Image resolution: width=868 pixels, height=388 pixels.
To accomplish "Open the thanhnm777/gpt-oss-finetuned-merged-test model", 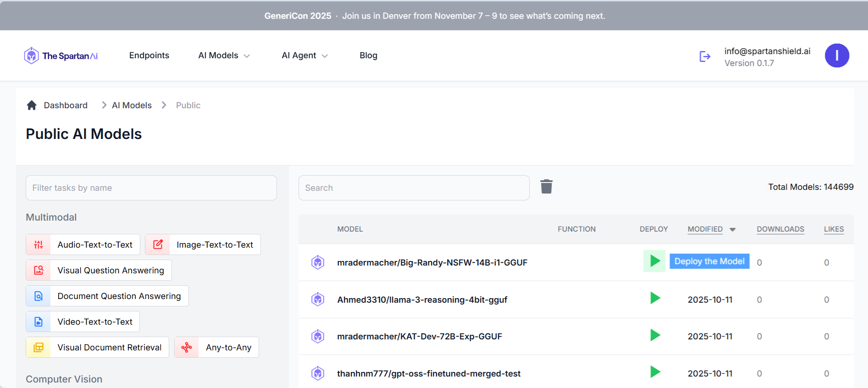I will (x=428, y=374).
